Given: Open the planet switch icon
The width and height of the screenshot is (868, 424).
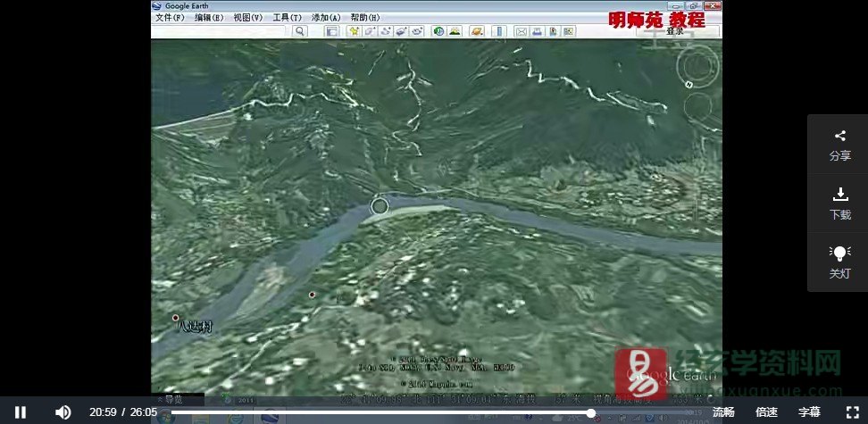Looking at the screenshot, I should click(x=477, y=31).
